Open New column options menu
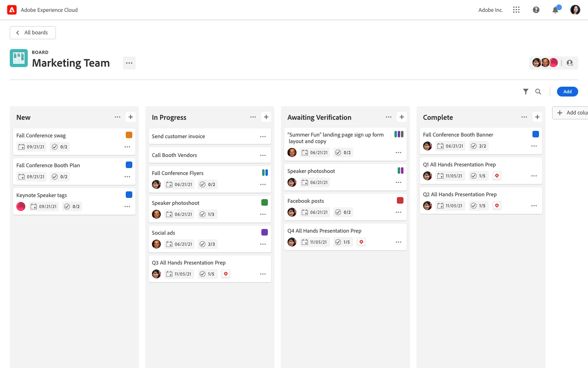 point(118,117)
